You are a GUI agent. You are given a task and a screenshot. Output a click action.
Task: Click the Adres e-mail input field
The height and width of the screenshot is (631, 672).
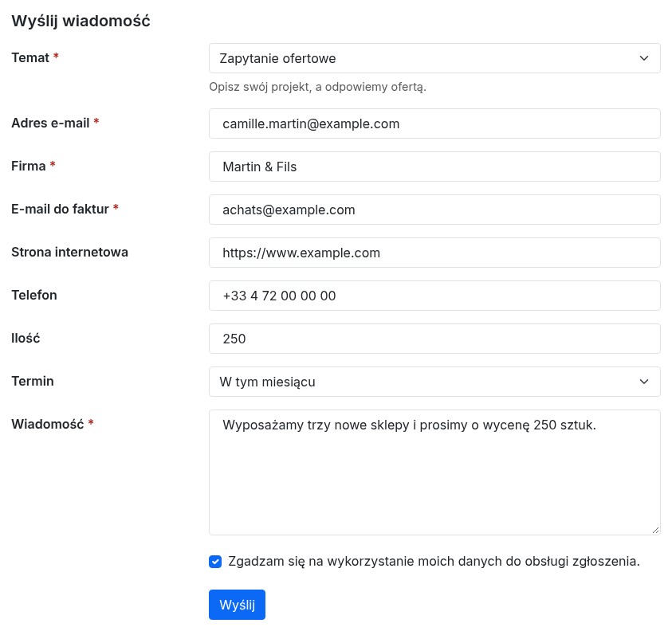tap(434, 123)
